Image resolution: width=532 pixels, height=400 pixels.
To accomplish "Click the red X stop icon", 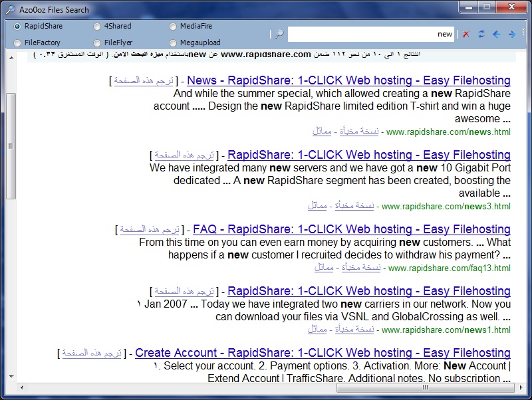I will pyautogui.click(x=466, y=34).
